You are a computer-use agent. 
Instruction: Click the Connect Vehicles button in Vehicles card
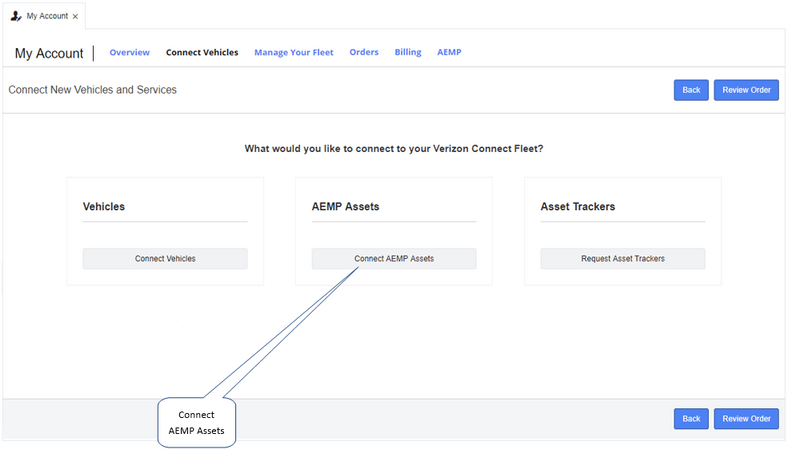[x=165, y=258]
